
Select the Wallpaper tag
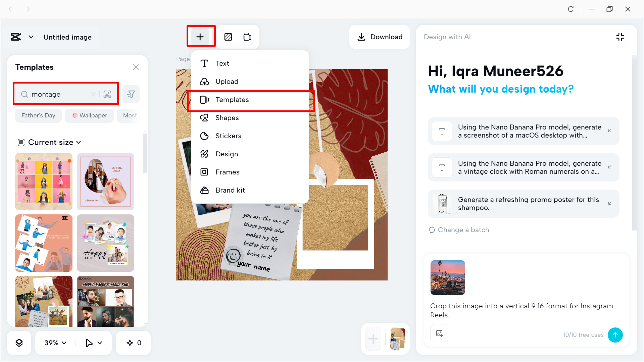click(x=90, y=115)
